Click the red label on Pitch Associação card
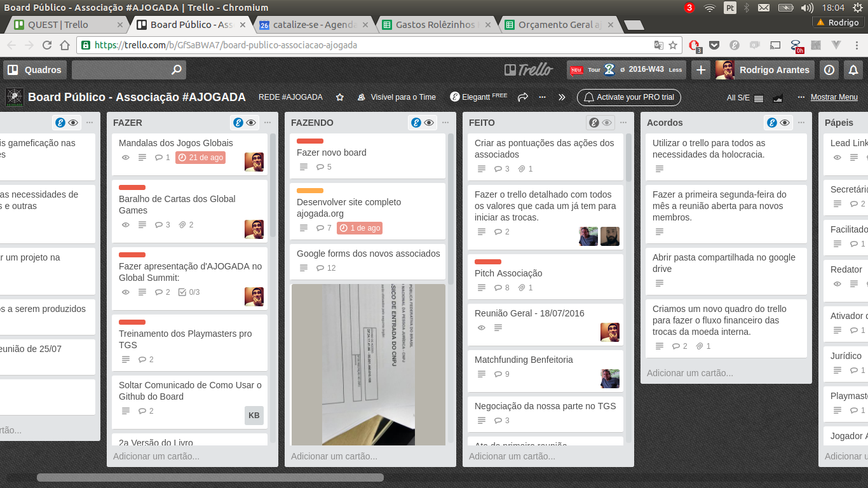This screenshot has width=868, height=488. pyautogui.click(x=488, y=262)
